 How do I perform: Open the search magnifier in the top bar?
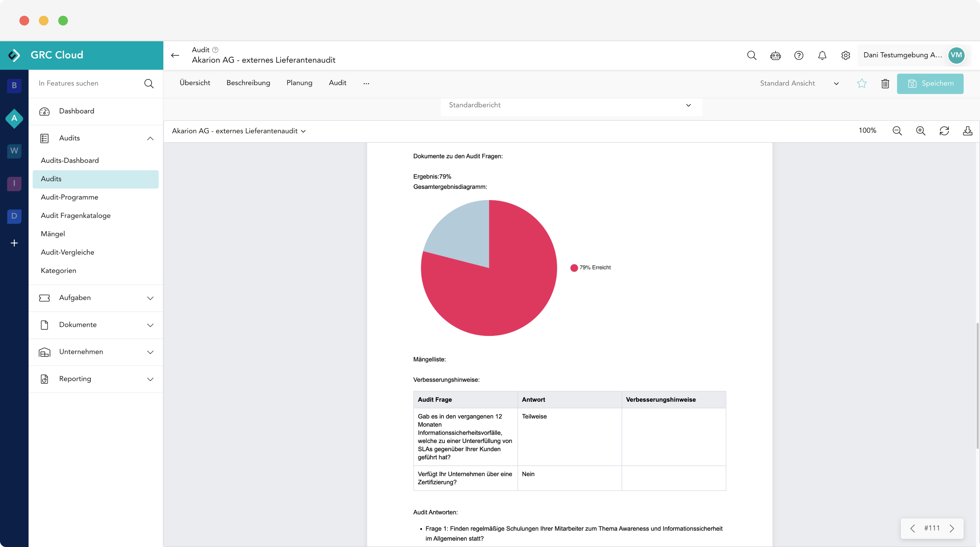[752, 55]
